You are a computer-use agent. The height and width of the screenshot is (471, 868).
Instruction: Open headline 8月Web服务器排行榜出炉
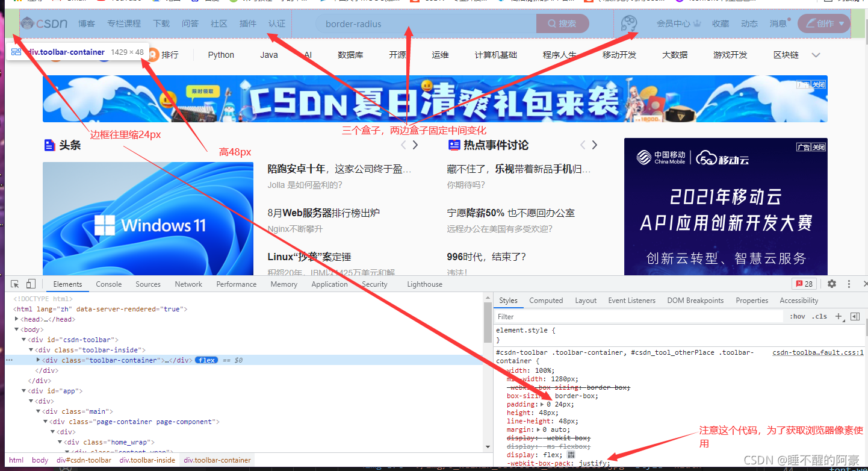tap(324, 213)
